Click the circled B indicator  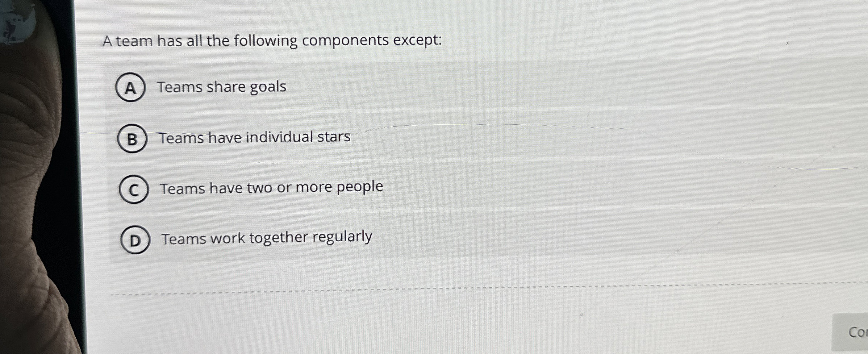click(132, 139)
